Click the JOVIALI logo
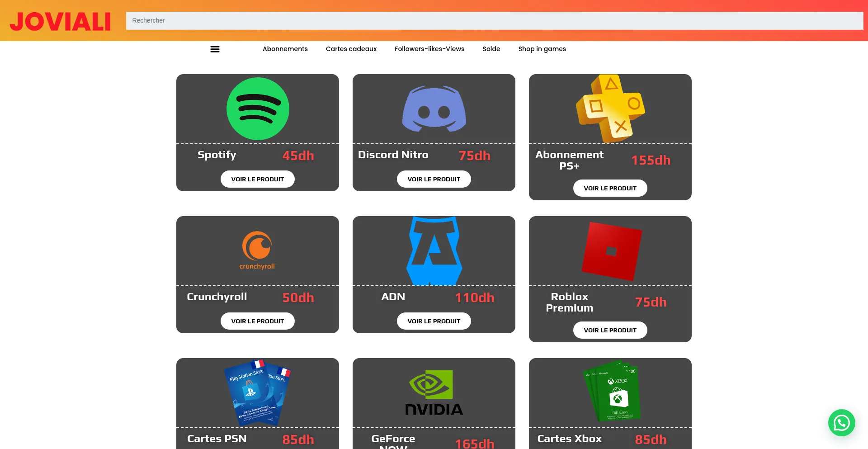868x449 pixels. [x=61, y=21]
